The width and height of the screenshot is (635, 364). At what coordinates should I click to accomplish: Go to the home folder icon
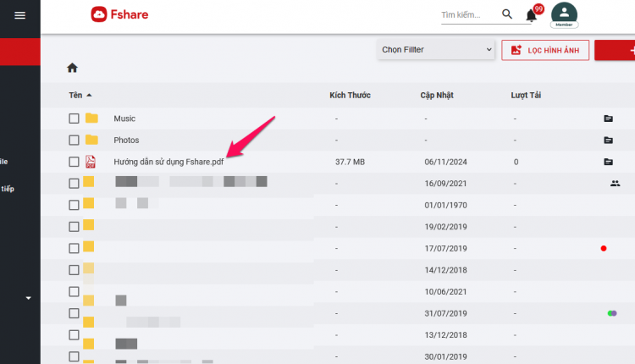pos(72,68)
